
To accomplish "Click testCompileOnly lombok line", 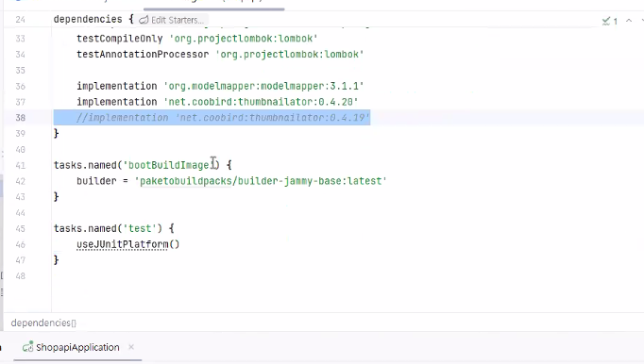I will 197,39.
